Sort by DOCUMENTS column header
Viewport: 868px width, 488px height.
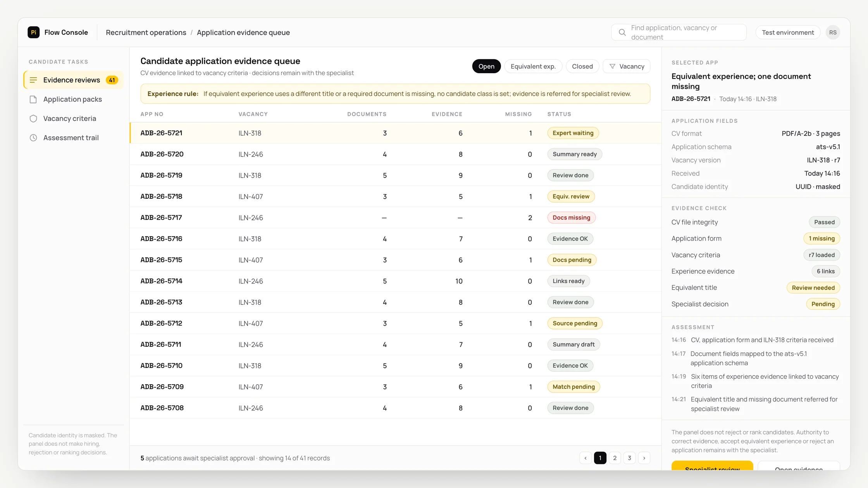click(x=367, y=114)
